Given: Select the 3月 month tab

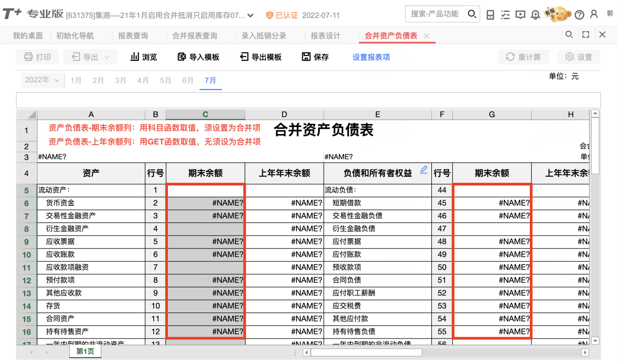Looking at the screenshot, I should [121, 81].
